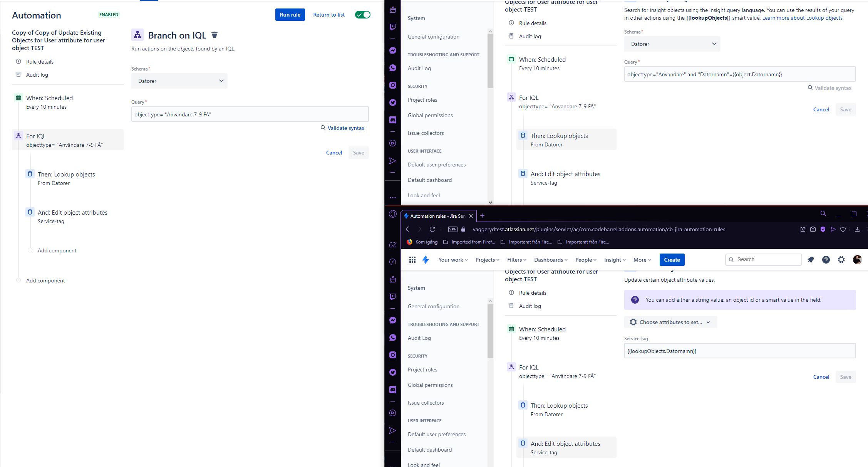
Task: Delete Branch on IQL via trash icon
Action: click(x=214, y=35)
